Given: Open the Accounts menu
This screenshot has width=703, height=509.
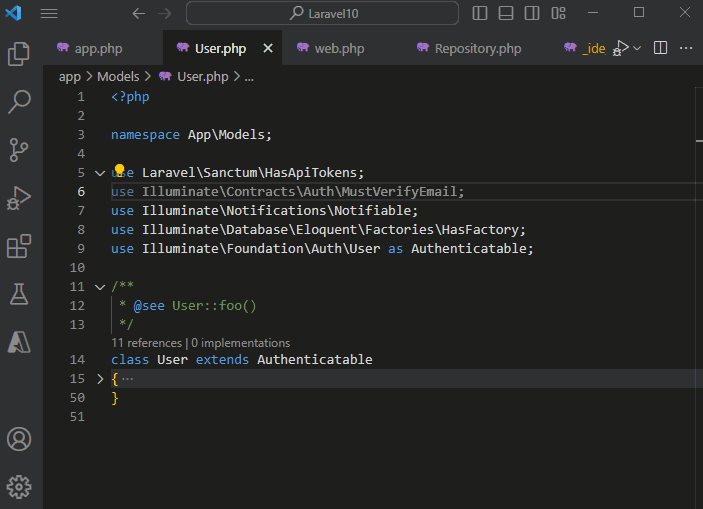Looking at the screenshot, I should 19,439.
